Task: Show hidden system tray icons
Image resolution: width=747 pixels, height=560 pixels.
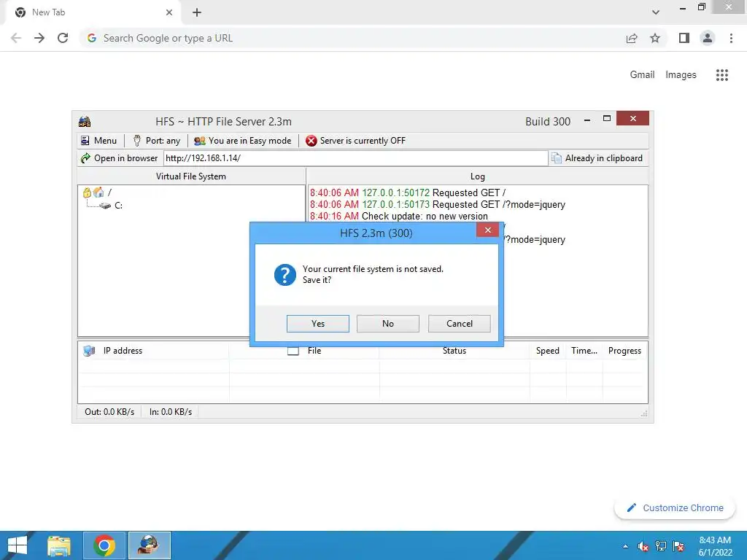Action: 625,547
